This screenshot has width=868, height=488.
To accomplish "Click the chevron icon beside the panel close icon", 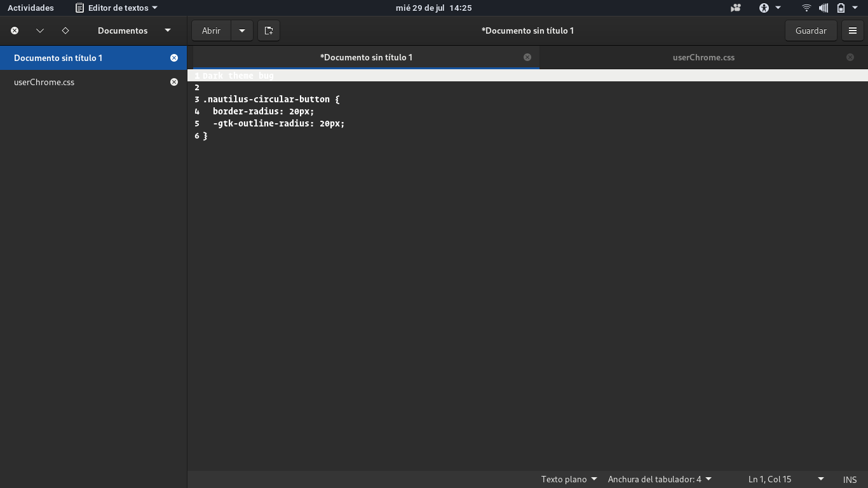I will tap(39, 30).
